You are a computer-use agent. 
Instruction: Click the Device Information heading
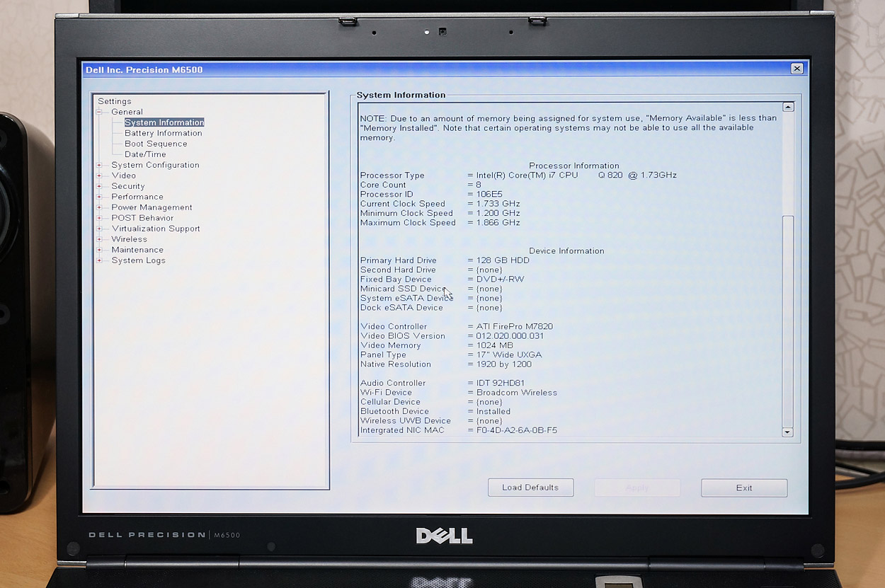click(x=567, y=250)
